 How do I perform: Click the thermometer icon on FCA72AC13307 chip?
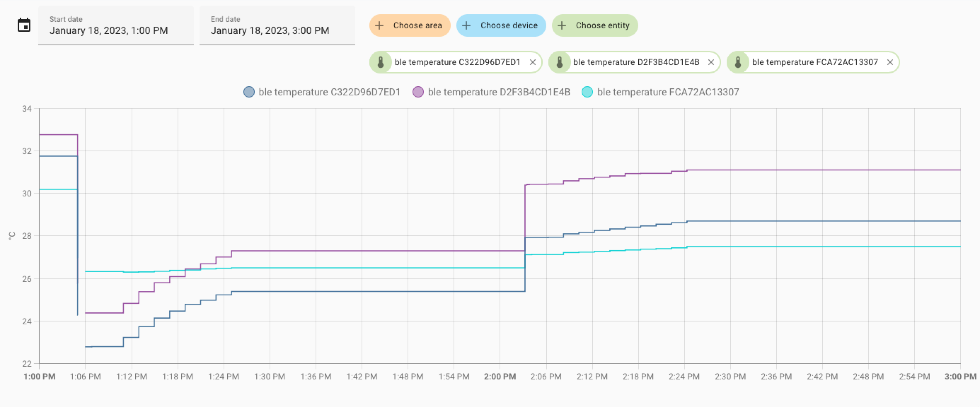click(738, 62)
